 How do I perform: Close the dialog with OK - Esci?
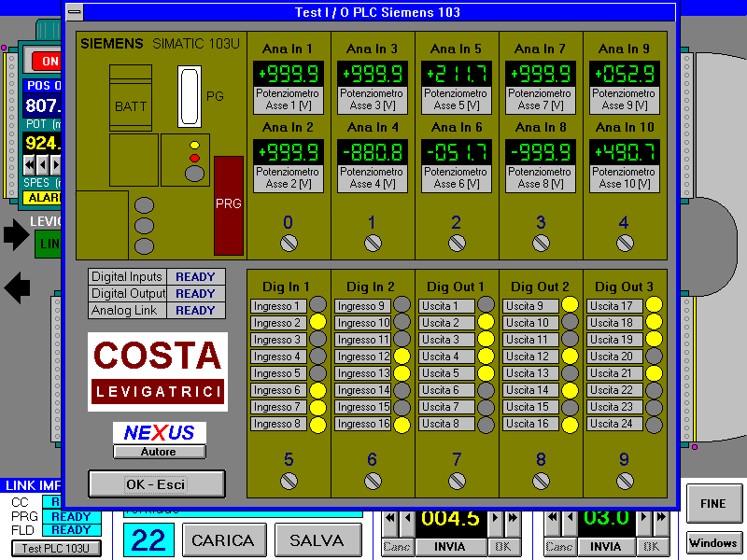pyautogui.click(x=157, y=484)
